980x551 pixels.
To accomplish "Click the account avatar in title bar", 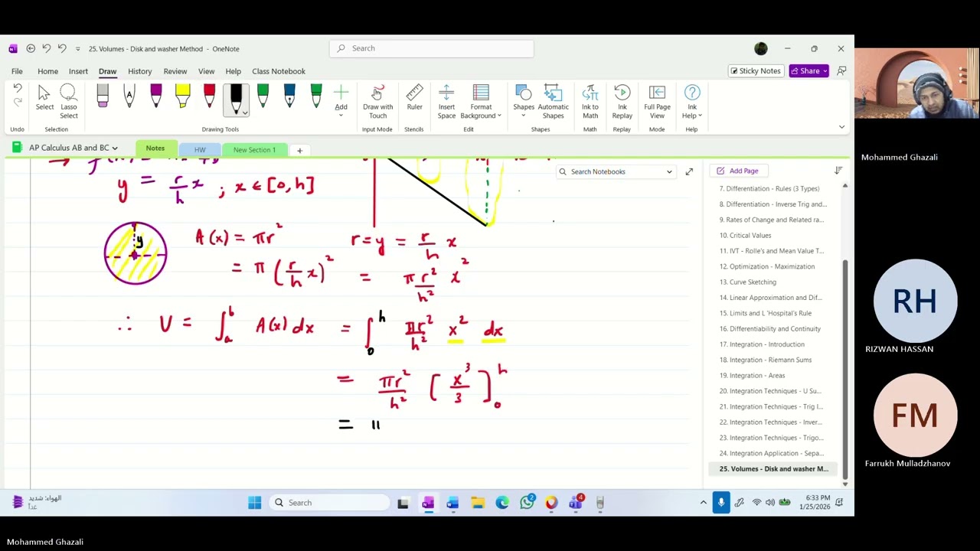I will click(760, 49).
